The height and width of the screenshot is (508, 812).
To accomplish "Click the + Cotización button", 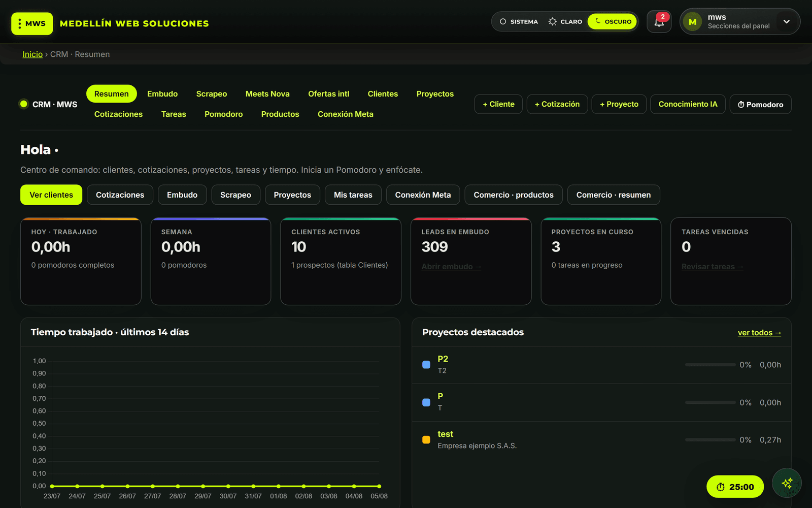I will point(557,104).
